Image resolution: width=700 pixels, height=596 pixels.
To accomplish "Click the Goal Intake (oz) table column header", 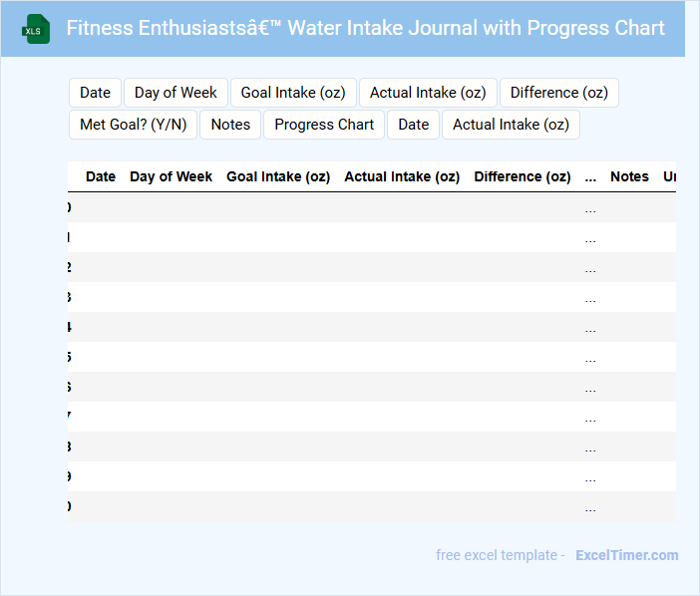I will [278, 176].
